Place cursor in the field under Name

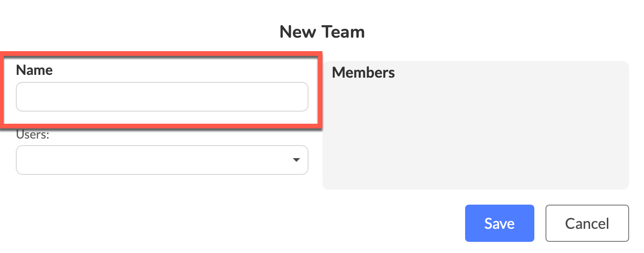coord(162,97)
